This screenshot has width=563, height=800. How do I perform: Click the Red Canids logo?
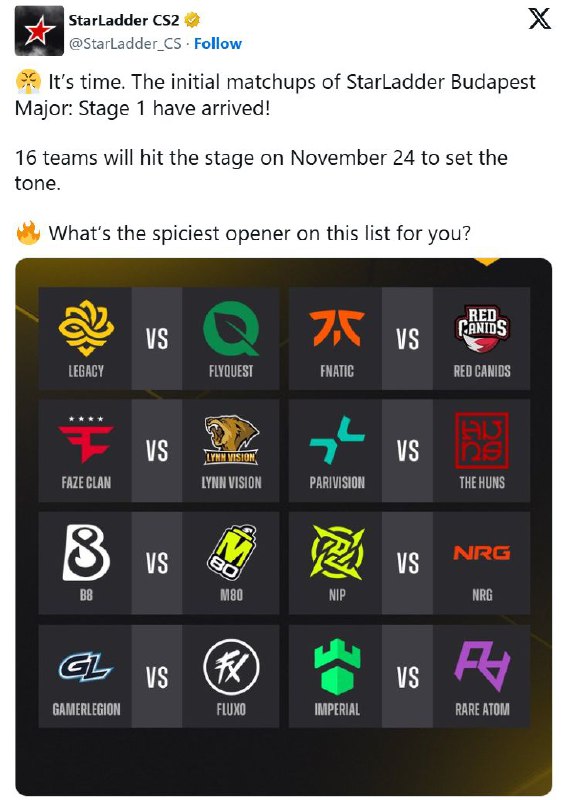pyautogui.click(x=482, y=328)
